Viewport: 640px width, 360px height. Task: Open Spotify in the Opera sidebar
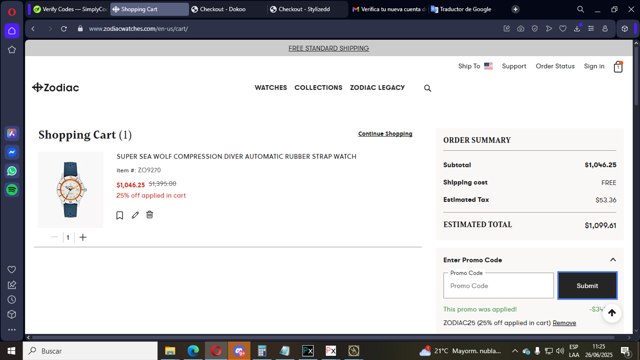[12, 190]
